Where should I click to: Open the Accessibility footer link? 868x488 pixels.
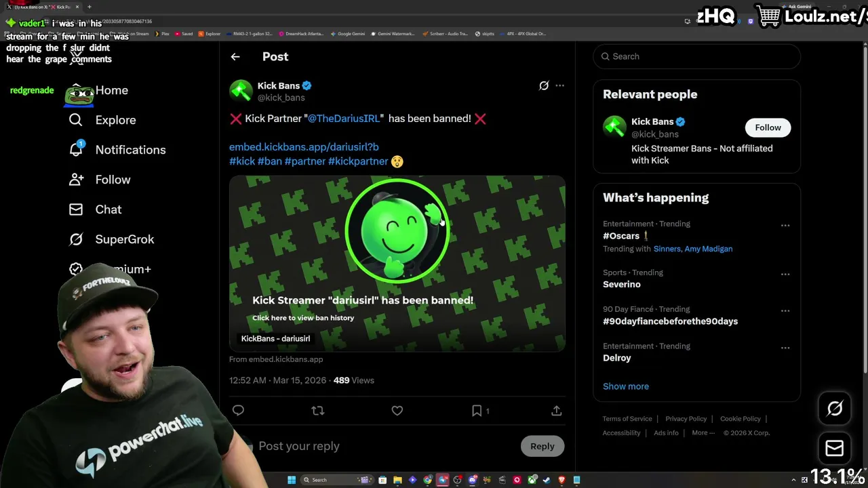pyautogui.click(x=622, y=432)
